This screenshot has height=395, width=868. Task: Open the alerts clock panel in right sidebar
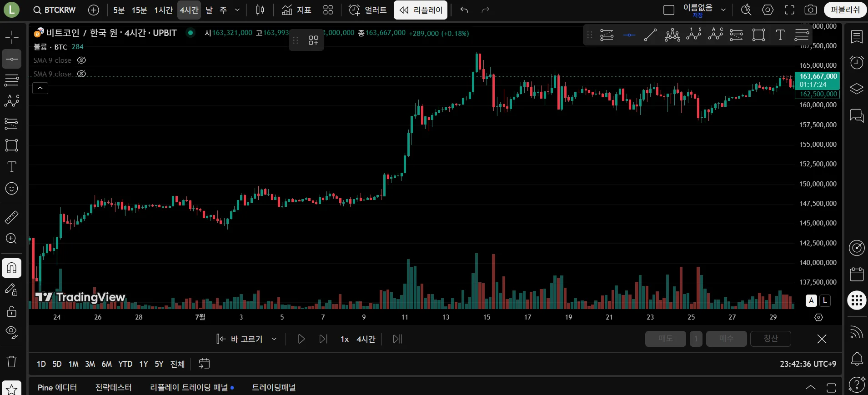tap(857, 62)
